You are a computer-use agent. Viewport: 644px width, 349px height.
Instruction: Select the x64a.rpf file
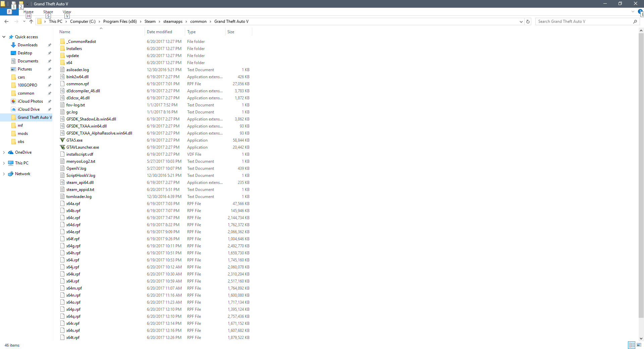pyautogui.click(x=73, y=204)
